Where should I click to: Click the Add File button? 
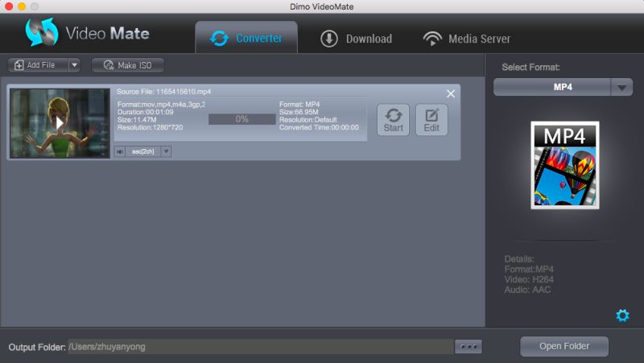click(38, 65)
